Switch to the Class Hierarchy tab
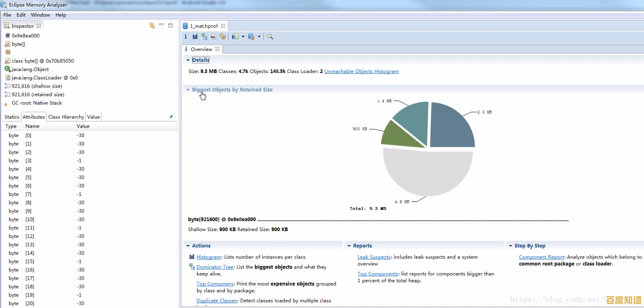Viewport: 644px width, 308px height. (x=66, y=117)
